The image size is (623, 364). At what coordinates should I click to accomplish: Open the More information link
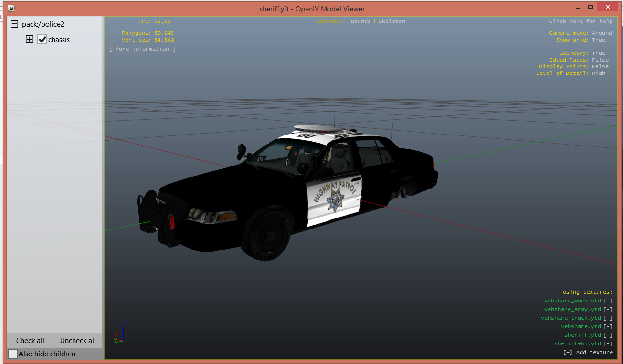coord(142,49)
